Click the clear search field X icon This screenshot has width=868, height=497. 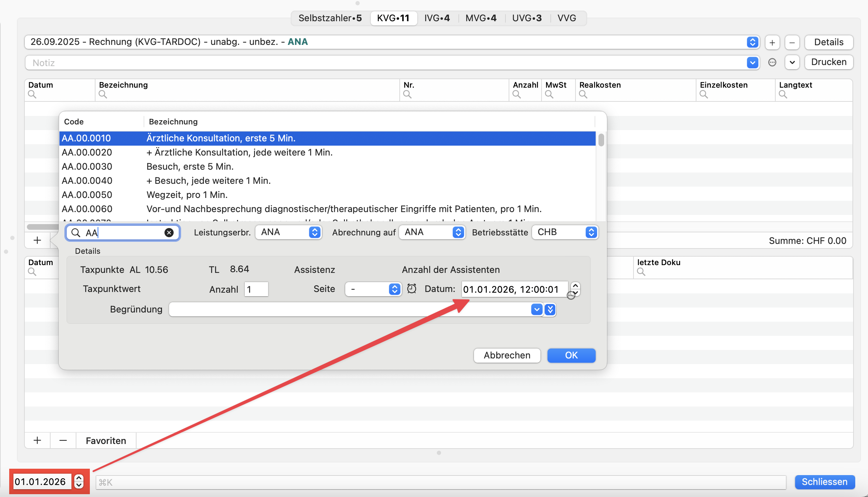point(169,233)
